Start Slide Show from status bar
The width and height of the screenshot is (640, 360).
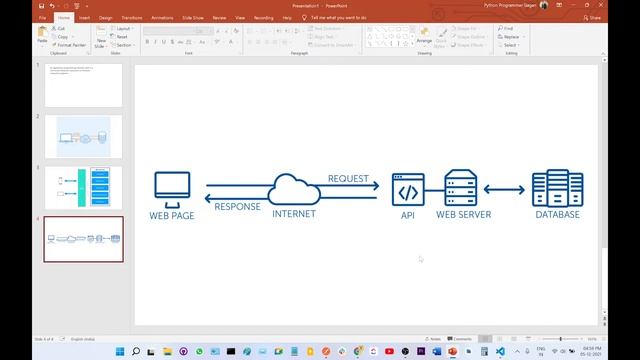click(x=528, y=339)
